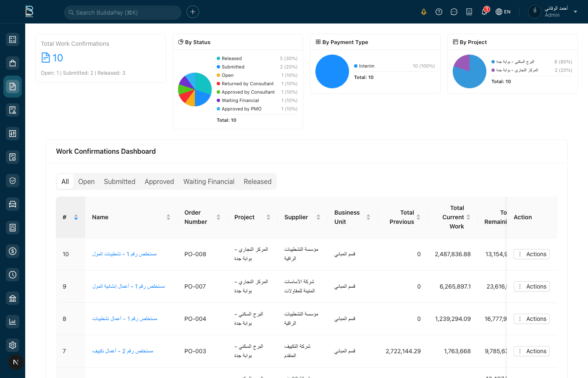Click the Actions button for row 10

[x=531, y=254]
